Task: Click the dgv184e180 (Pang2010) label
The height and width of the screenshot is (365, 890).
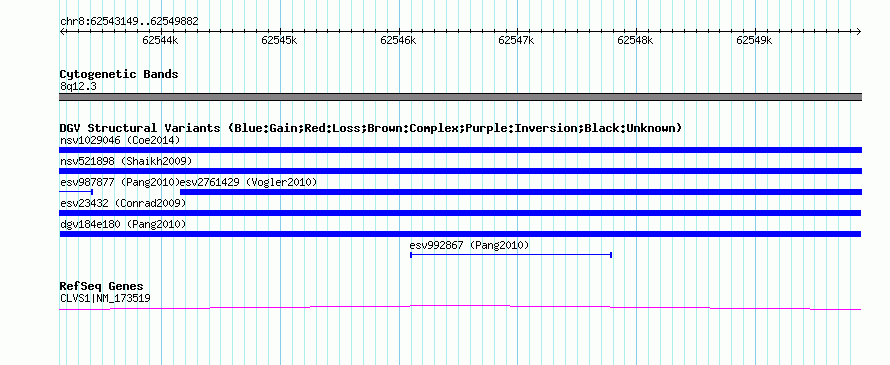Action: pos(123,224)
